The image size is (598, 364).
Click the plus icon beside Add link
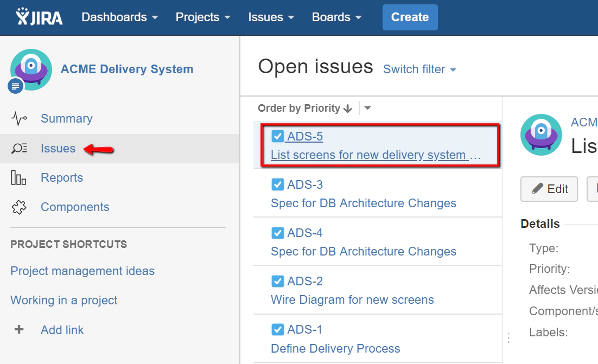coord(19,330)
